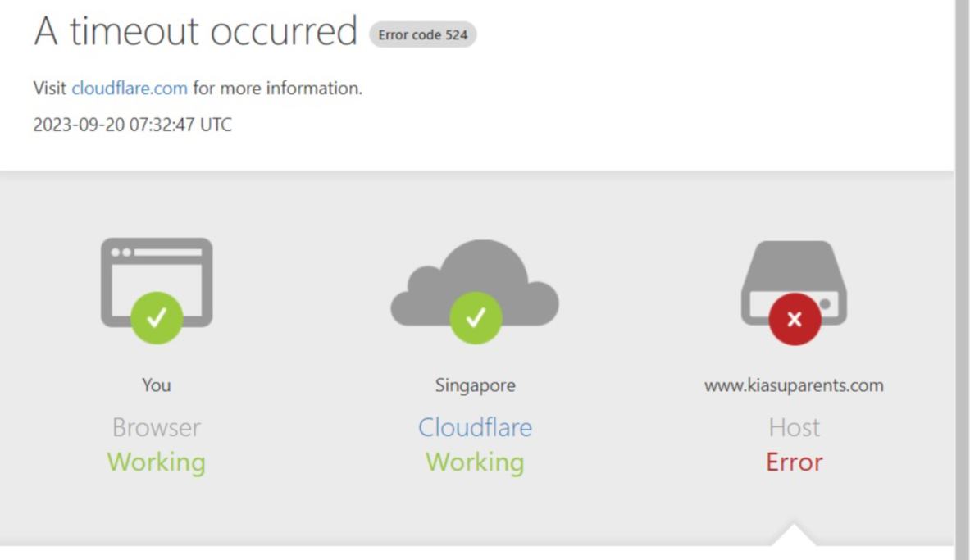Click the red 'Error' status text
The image size is (970, 560).
click(x=795, y=463)
